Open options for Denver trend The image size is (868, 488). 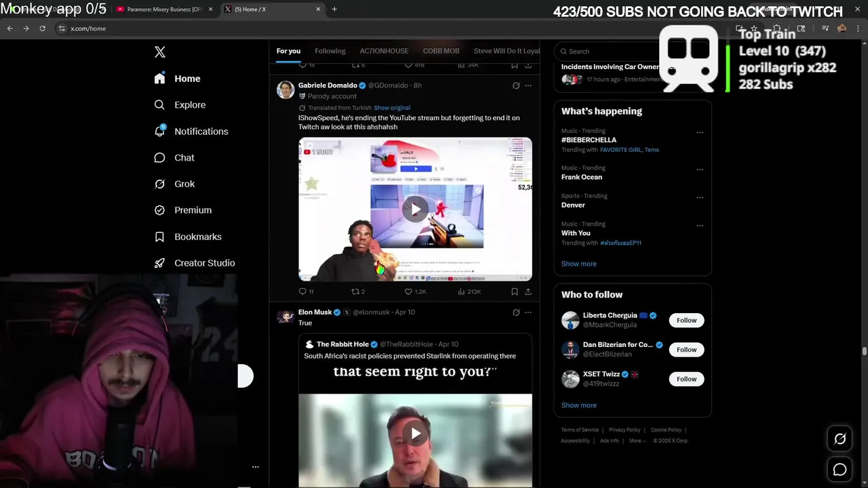point(700,198)
